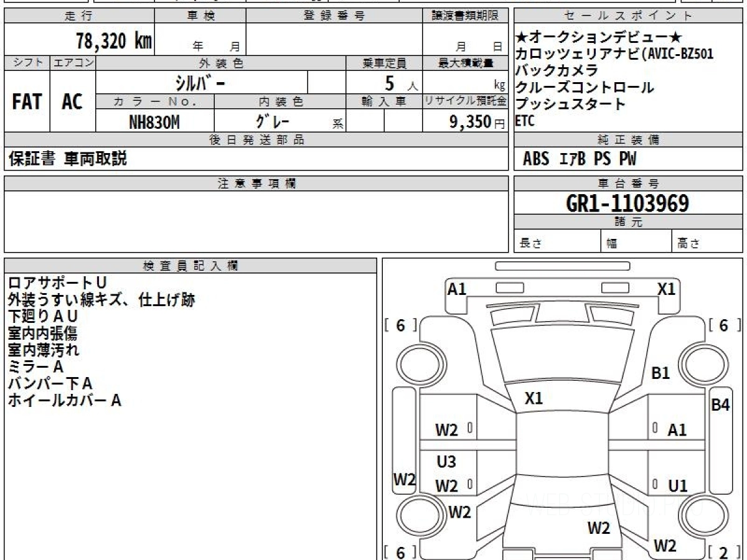Select the 長さ dimension label
Image resolution: width=747 pixels, height=560 pixels.
531,243
